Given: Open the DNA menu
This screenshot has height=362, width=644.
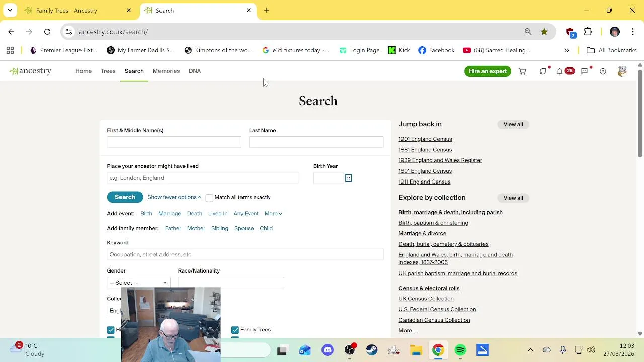Looking at the screenshot, I should (x=195, y=71).
